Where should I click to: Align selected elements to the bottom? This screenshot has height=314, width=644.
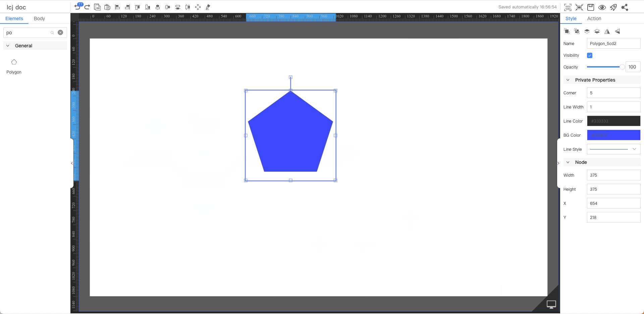pos(148,7)
